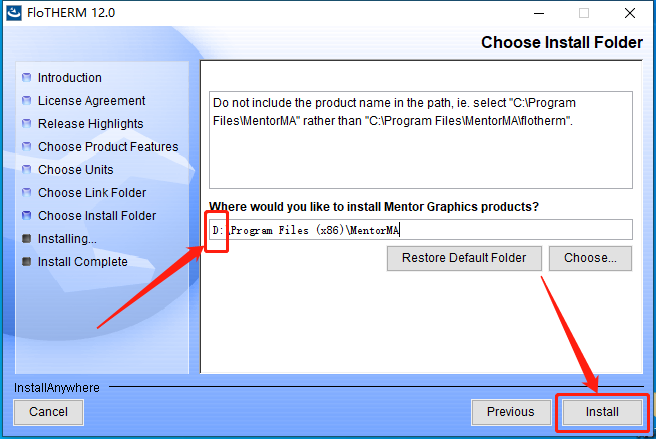
Task: Go back with the Previous button
Action: tap(511, 412)
